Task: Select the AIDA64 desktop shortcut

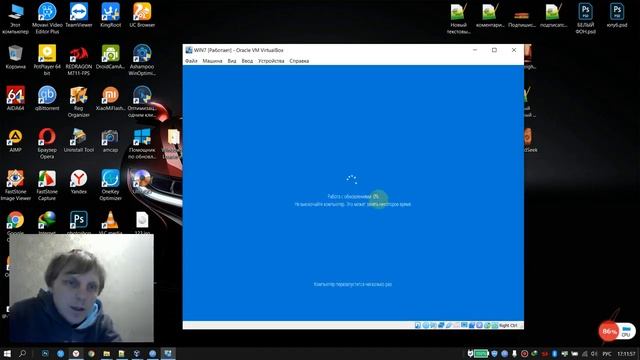Action: 16,99
